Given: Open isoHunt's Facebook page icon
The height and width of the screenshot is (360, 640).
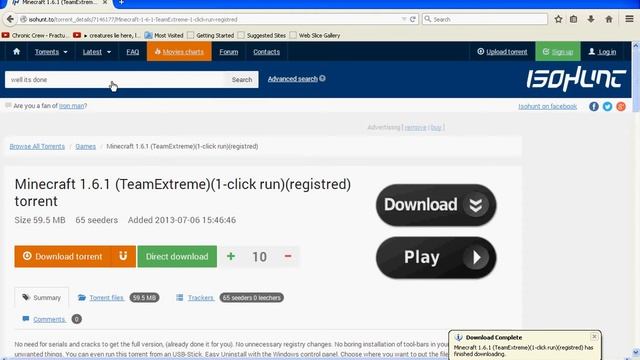Looking at the screenshot, I should point(594,107).
